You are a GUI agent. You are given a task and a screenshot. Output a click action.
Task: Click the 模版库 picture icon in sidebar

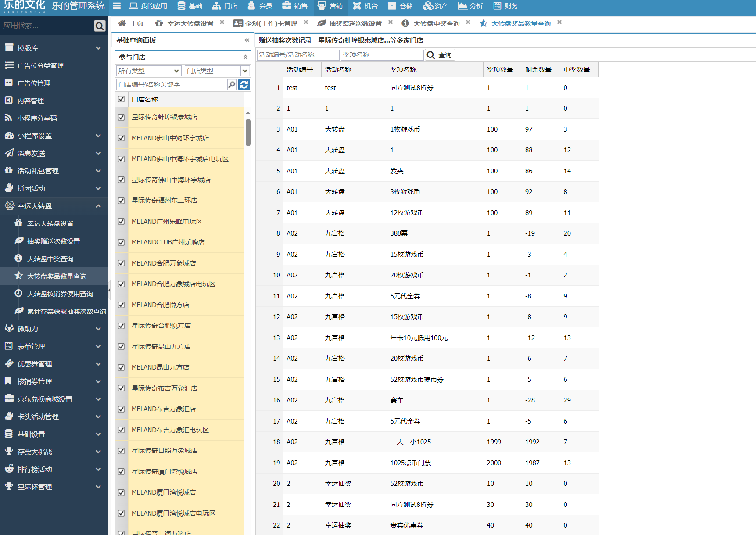pyautogui.click(x=9, y=47)
